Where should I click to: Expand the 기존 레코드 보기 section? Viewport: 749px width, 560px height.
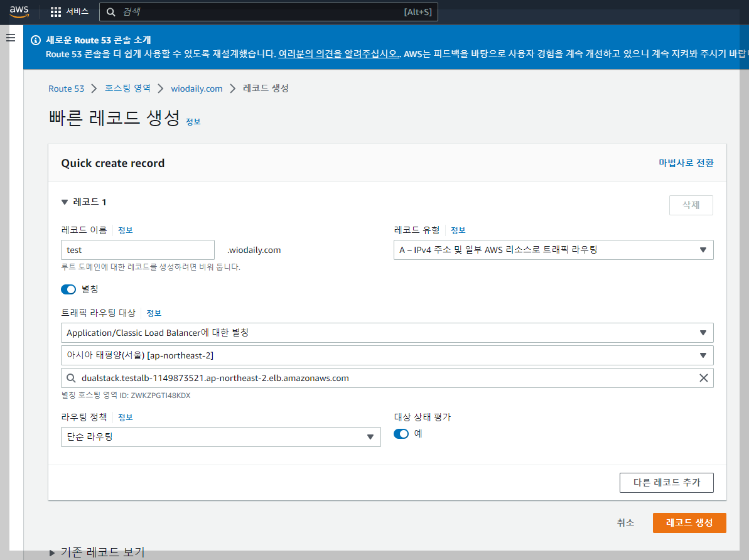point(52,553)
